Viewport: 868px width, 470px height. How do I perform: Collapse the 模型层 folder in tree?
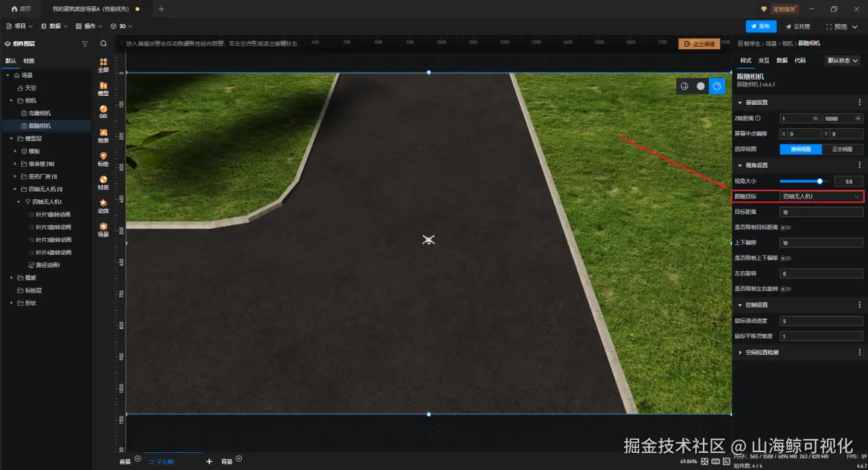click(12, 138)
